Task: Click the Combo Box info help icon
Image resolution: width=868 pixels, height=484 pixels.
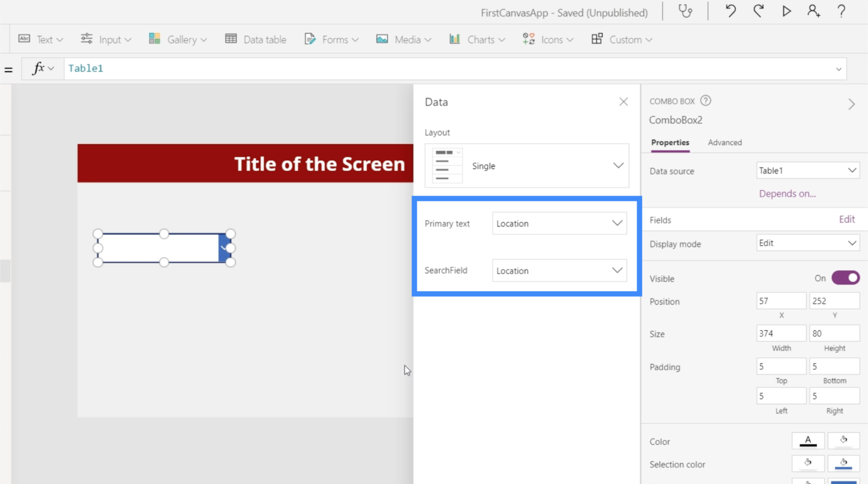Action: 706,101
